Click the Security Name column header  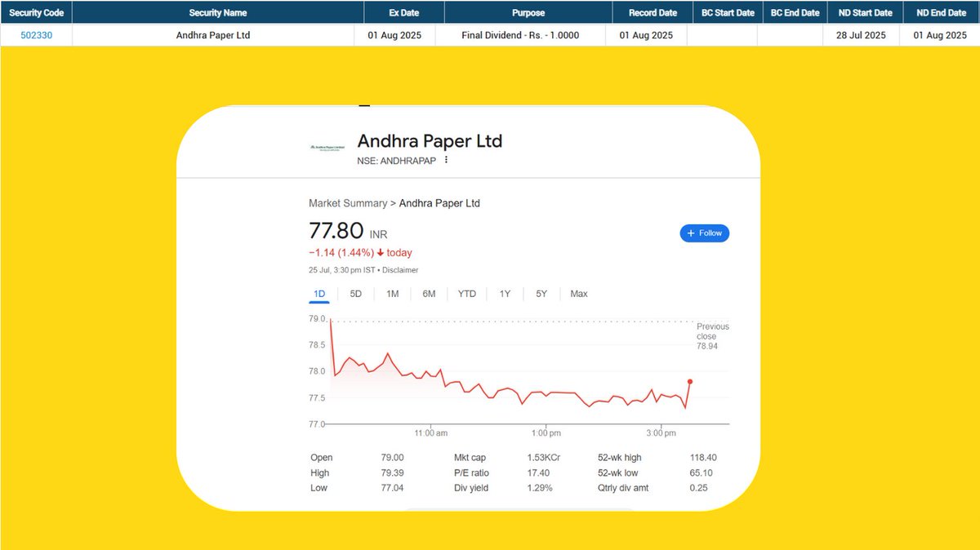[217, 12]
